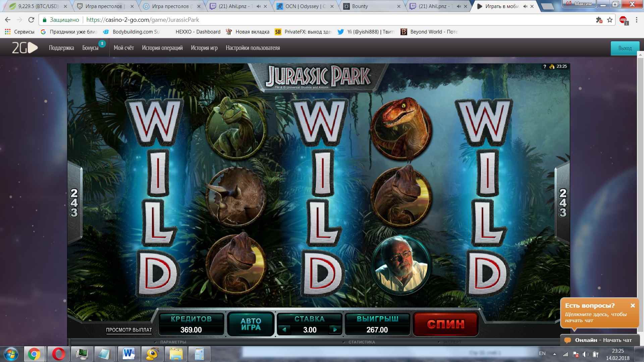644x362 pixels.
Task: Expand the СТАТИСТИКА panel
Action: [362, 342]
